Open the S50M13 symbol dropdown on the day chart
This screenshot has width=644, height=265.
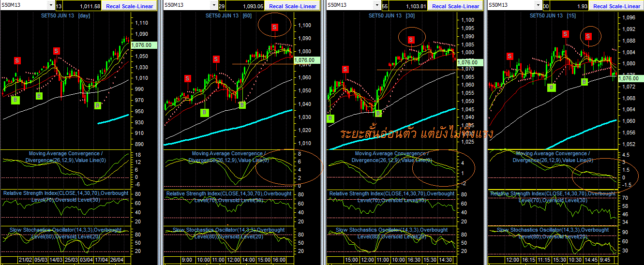coord(52,5)
